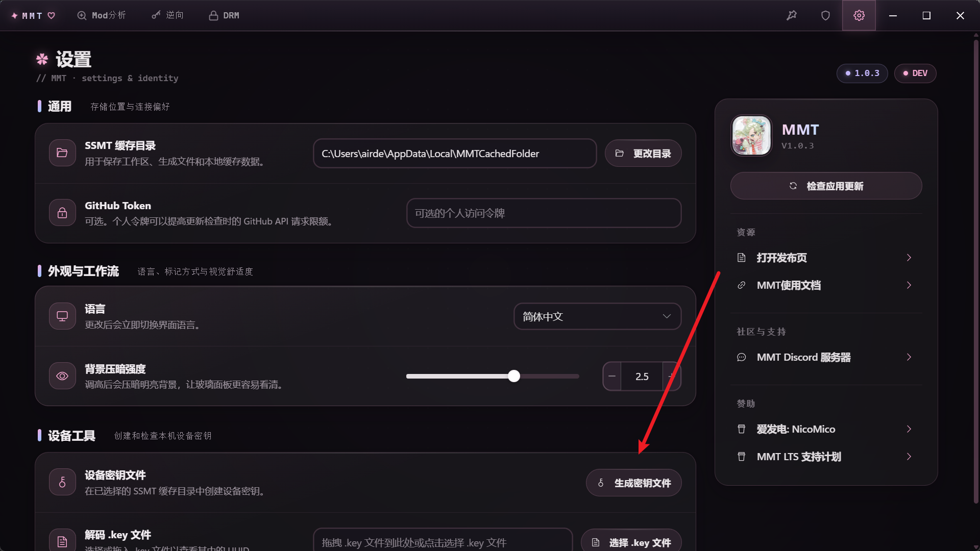Click the 2.5 dim strength value field
Screen dimensions: 980x551
click(x=642, y=376)
